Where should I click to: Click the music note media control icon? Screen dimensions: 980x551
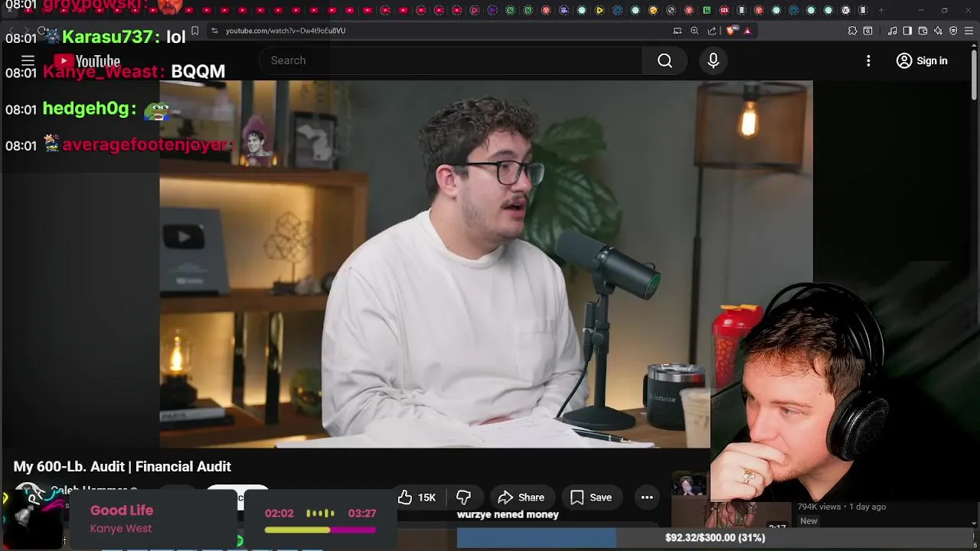[x=892, y=31]
